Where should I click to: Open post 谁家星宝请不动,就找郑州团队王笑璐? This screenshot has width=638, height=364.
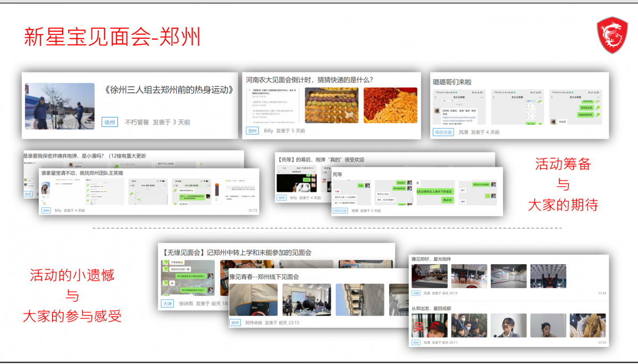coord(82,173)
